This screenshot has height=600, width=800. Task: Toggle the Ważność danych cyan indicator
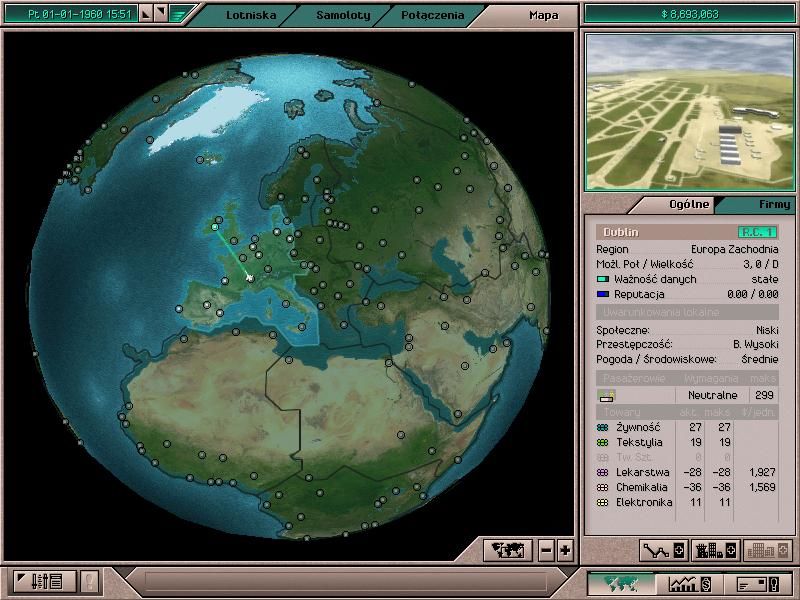[x=602, y=280]
